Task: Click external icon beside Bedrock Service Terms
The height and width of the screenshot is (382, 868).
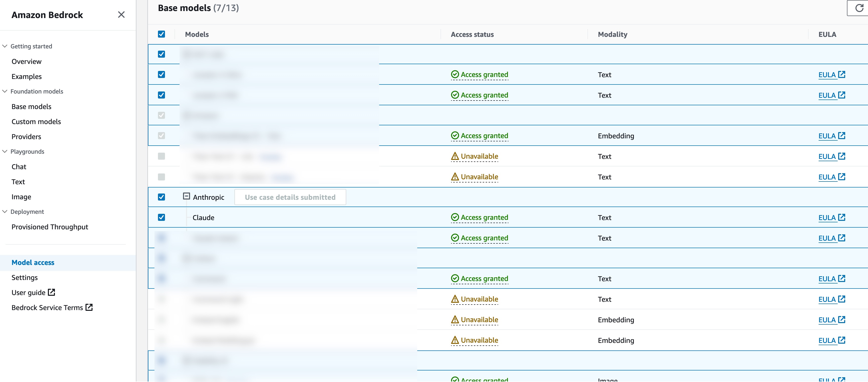Action: pos(89,307)
